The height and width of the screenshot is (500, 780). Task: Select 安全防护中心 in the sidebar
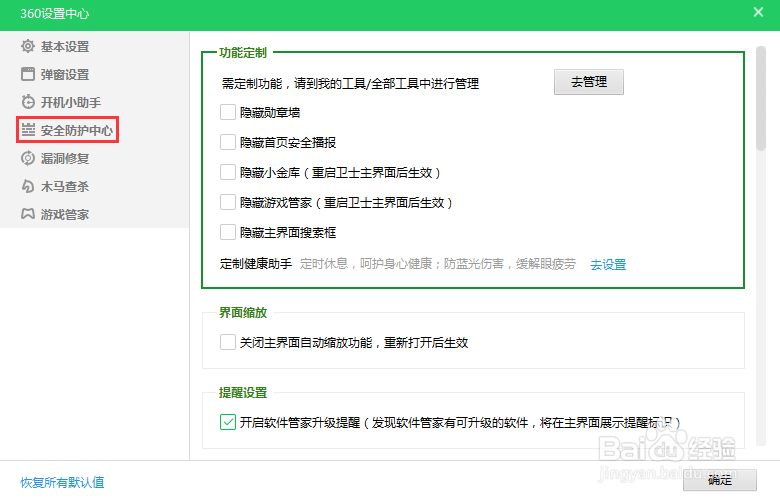(77, 130)
